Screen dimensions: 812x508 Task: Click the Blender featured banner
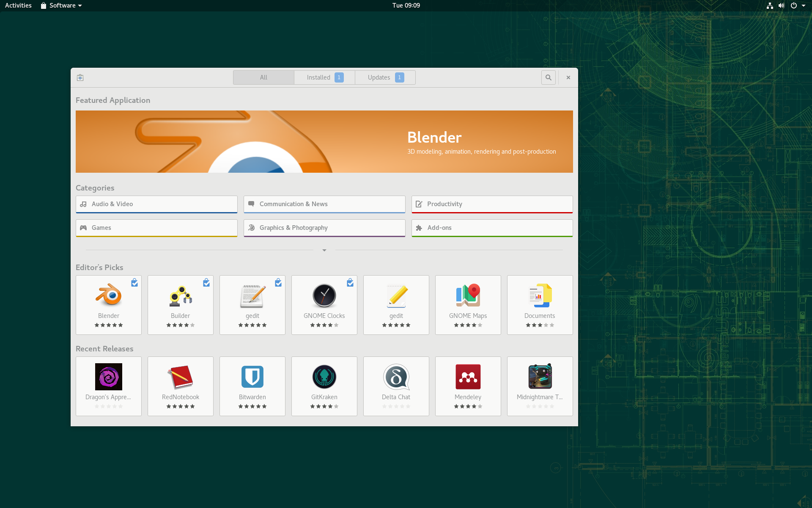click(x=324, y=141)
